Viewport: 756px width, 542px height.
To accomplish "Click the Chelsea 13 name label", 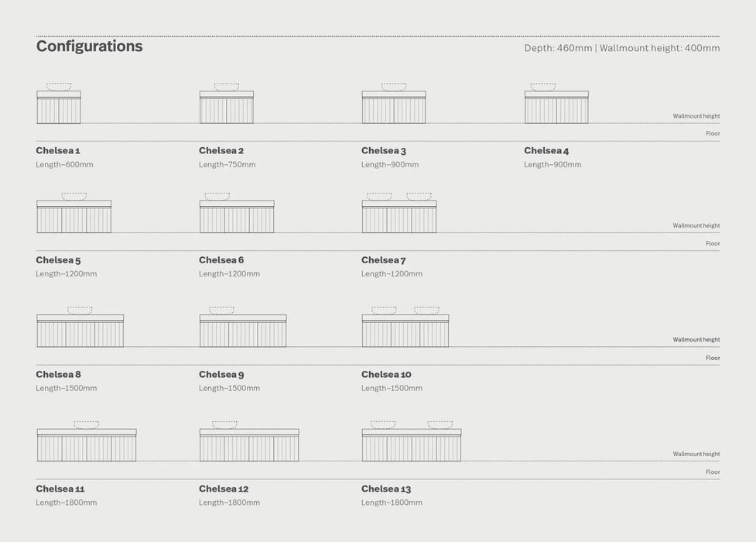I will point(386,489).
